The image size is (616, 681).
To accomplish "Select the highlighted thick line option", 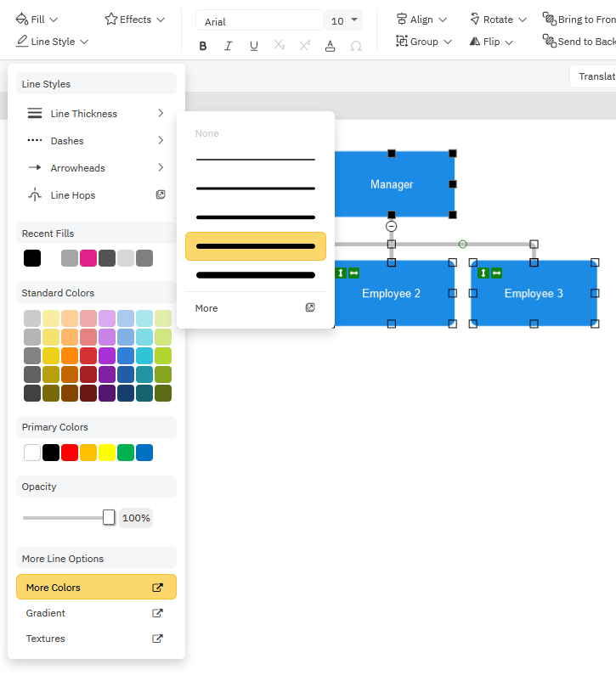I will [256, 246].
